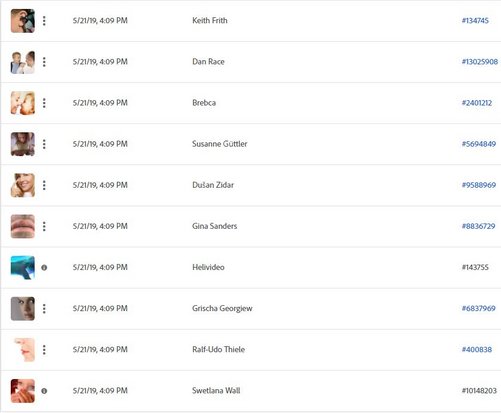Open the options menu for Dušan Zidar
This screenshot has height=413, width=501.
[44, 185]
